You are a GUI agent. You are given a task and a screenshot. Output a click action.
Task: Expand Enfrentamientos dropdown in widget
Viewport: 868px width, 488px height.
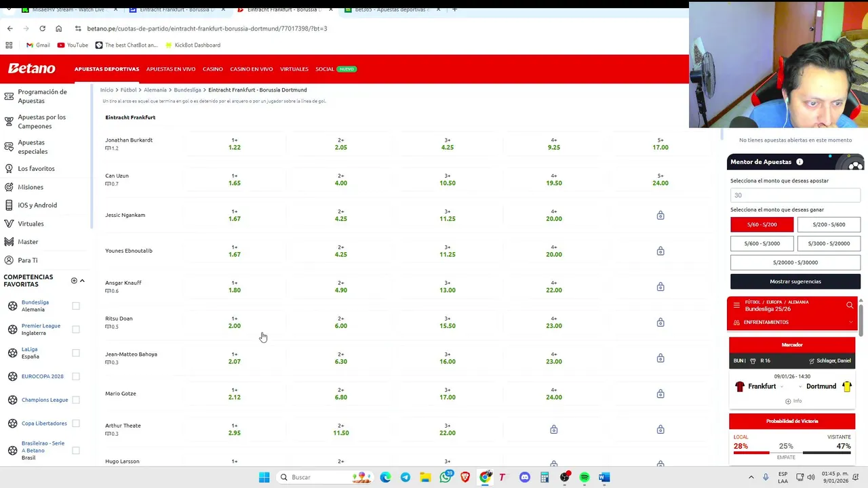(x=851, y=323)
